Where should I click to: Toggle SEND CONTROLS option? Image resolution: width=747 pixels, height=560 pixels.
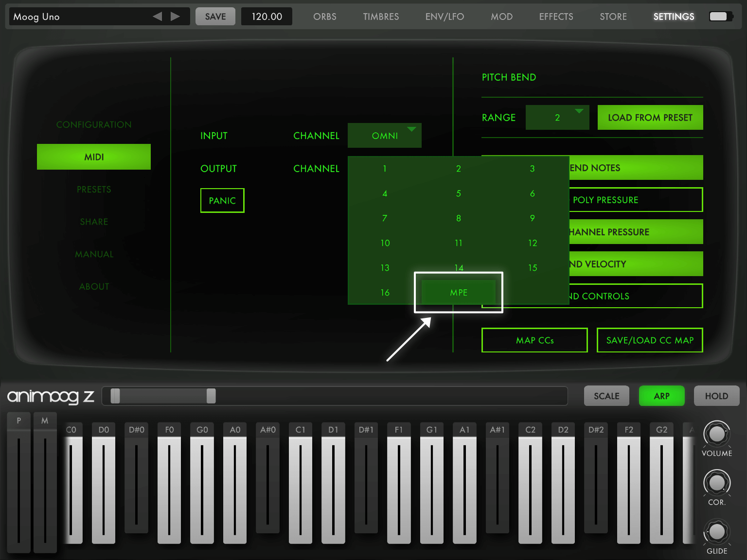(636, 296)
